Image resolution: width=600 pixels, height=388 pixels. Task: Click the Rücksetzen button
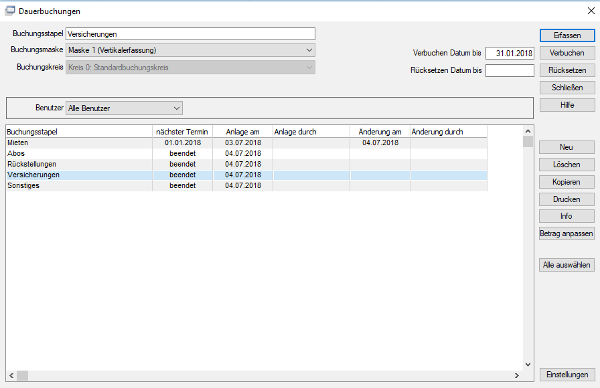pos(567,70)
